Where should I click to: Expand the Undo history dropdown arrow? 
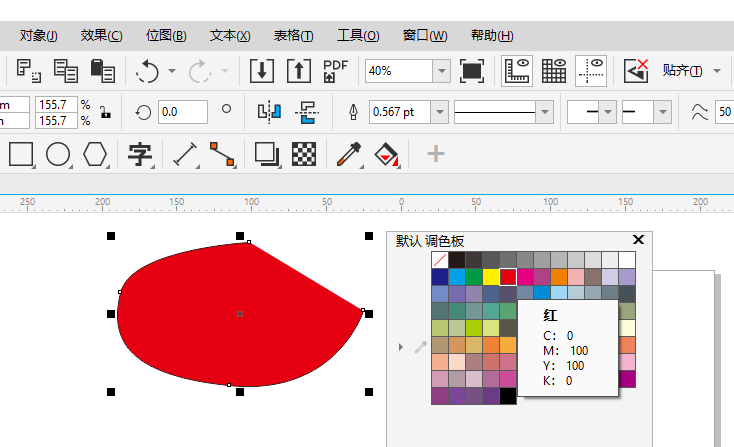pos(172,71)
